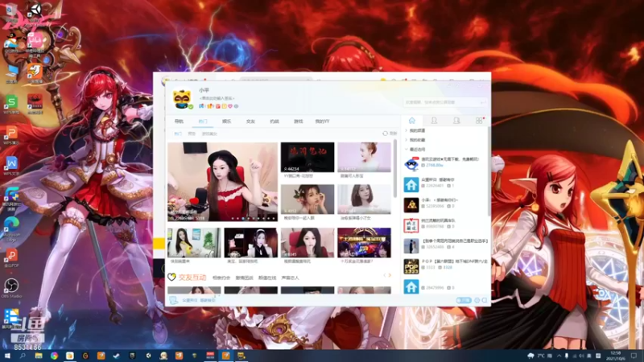Collapse 最近访问 in the sidebar
The width and height of the screenshot is (644, 362).
tap(415, 150)
